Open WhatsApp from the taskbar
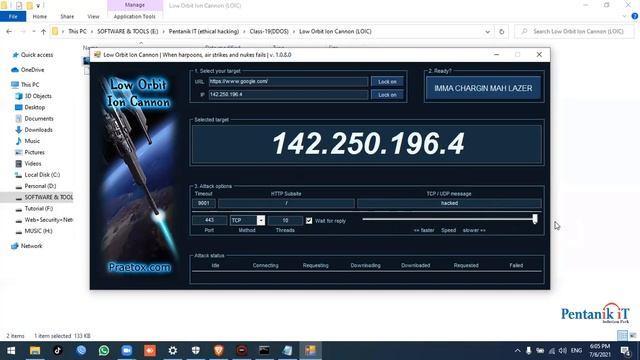The width and height of the screenshot is (640, 360). point(104,351)
